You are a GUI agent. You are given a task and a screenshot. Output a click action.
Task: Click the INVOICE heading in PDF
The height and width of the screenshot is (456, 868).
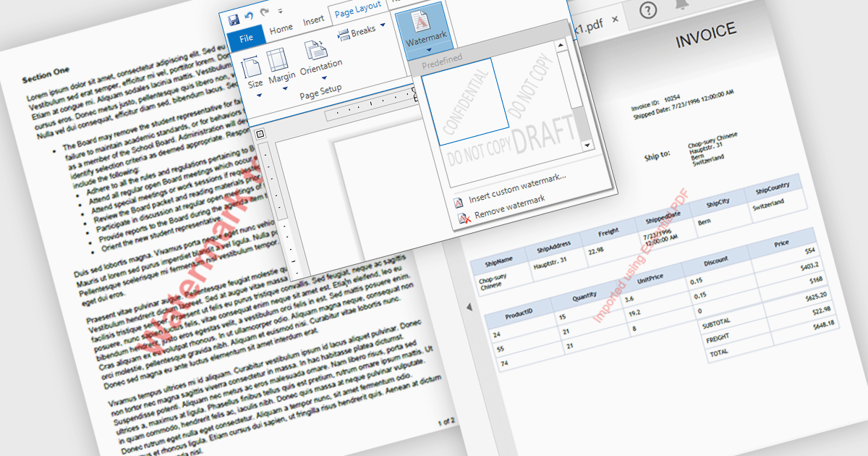(x=706, y=35)
